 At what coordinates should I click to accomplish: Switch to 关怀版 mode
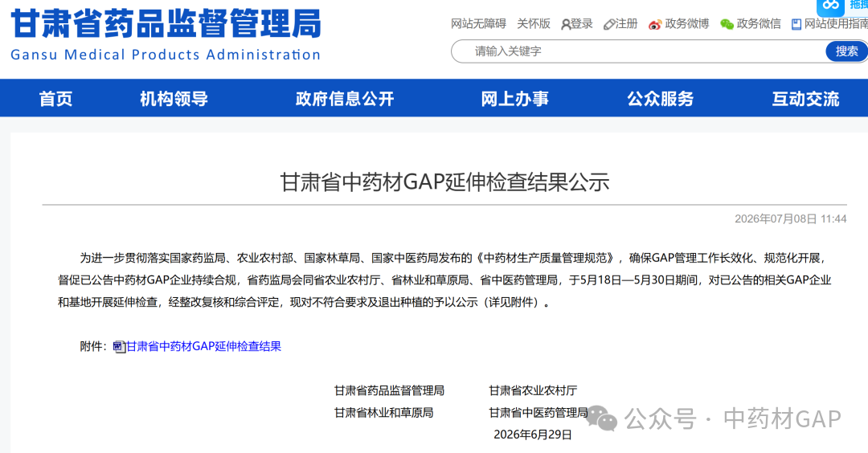pyautogui.click(x=534, y=24)
